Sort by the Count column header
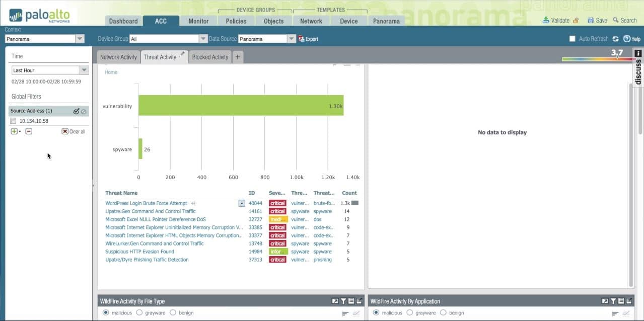This screenshot has height=321, width=644. pyautogui.click(x=349, y=193)
